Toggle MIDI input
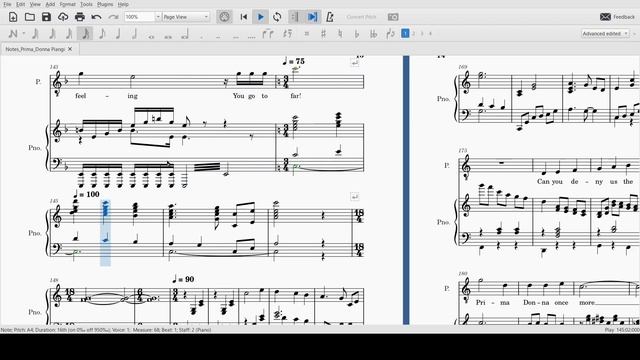640x360 pixels. pos(224,17)
